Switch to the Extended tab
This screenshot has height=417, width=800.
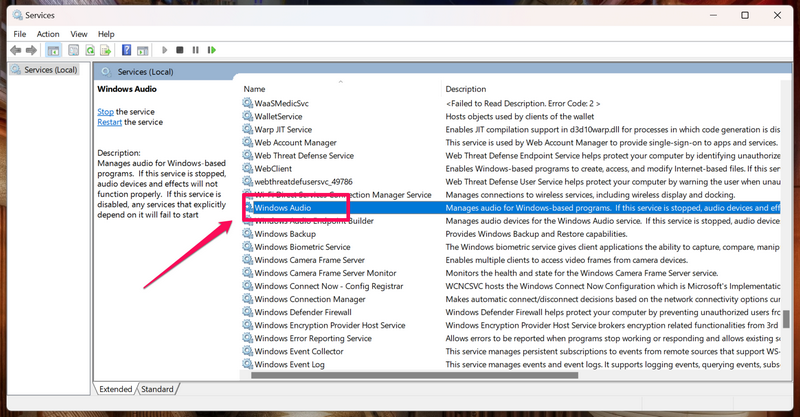(115, 389)
